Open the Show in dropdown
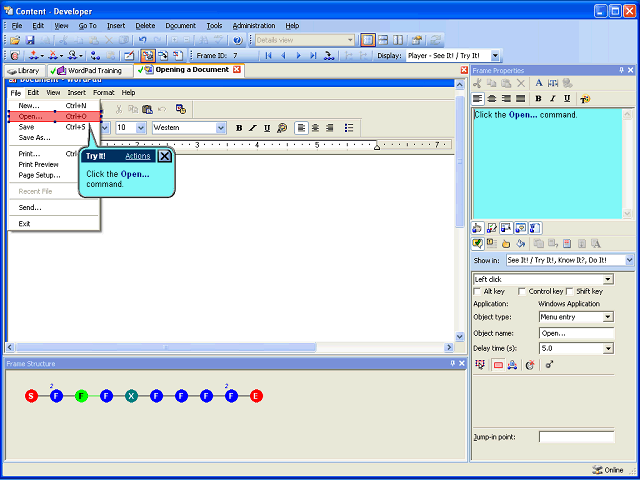This screenshot has height=480, width=640. click(x=629, y=260)
